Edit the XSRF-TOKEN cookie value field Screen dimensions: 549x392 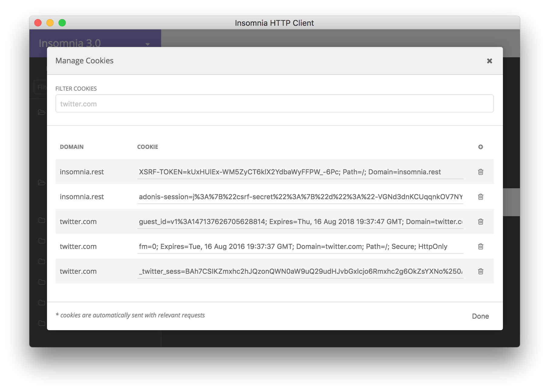[300, 172]
